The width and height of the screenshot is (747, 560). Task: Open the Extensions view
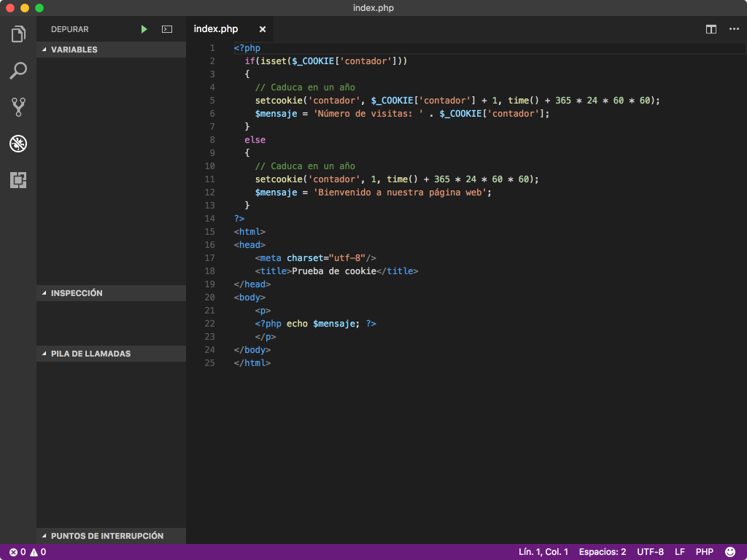pyautogui.click(x=18, y=180)
